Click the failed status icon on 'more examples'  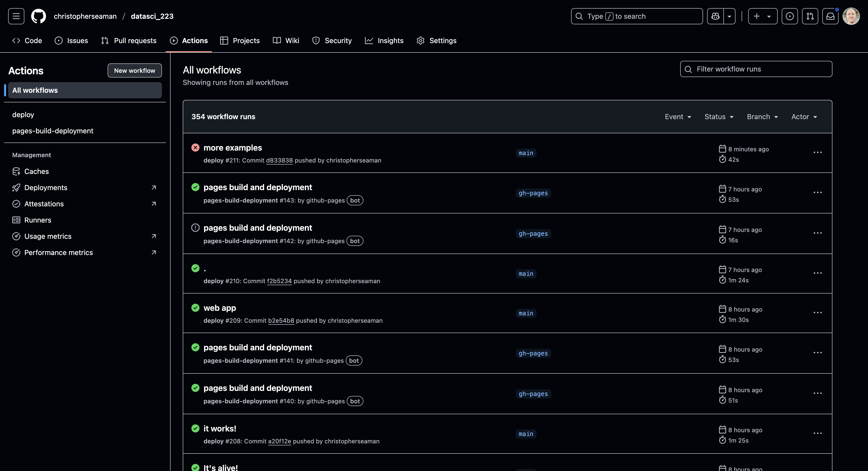click(195, 148)
